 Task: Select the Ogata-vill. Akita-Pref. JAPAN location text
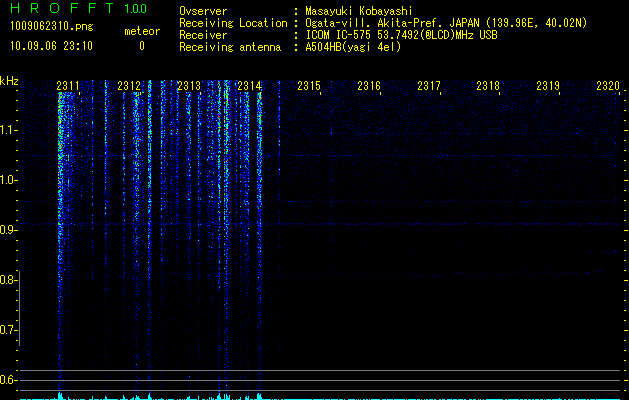pyautogui.click(x=392, y=23)
